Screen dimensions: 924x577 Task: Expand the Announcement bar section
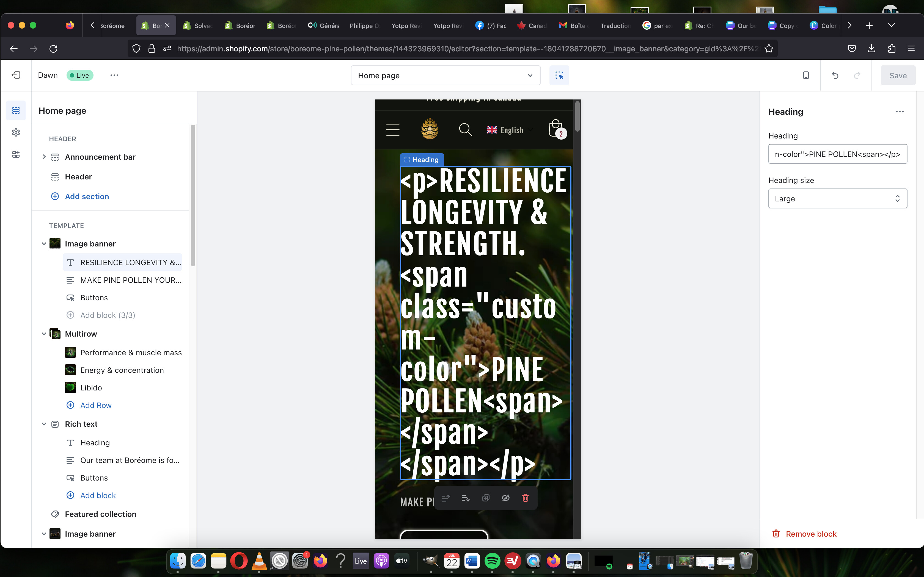click(x=44, y=157)
